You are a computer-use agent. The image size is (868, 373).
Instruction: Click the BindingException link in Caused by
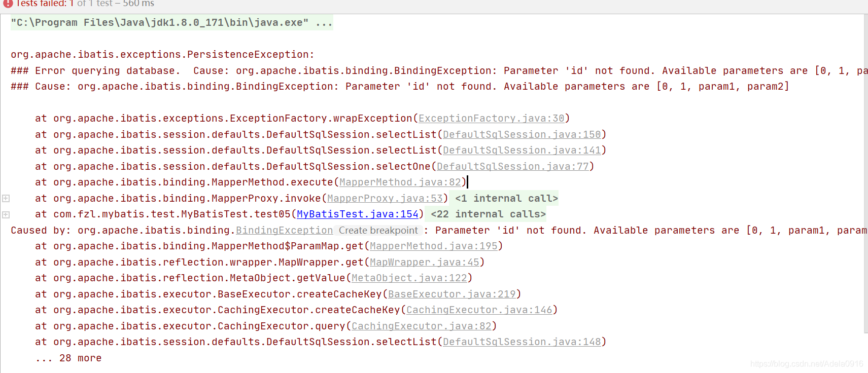[x=284, y=230]
